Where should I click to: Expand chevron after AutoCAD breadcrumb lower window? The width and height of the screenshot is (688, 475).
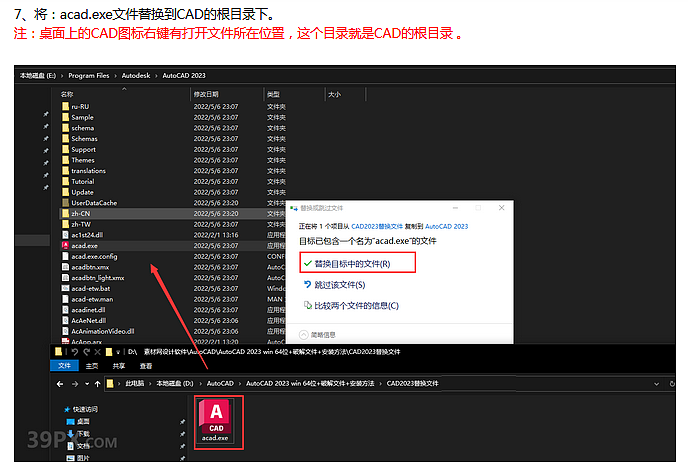click(x=240, y=384)
